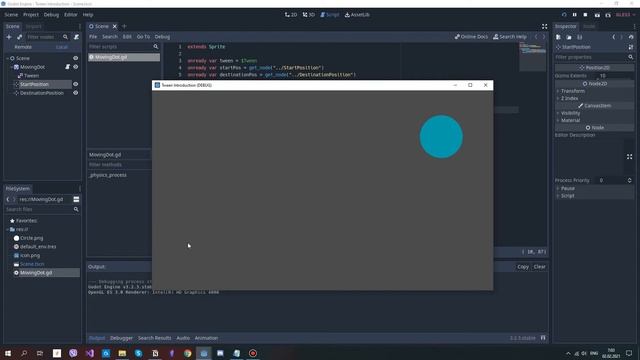
Task: Collapse the Scene root node in tree
Action: coord(7,58)
